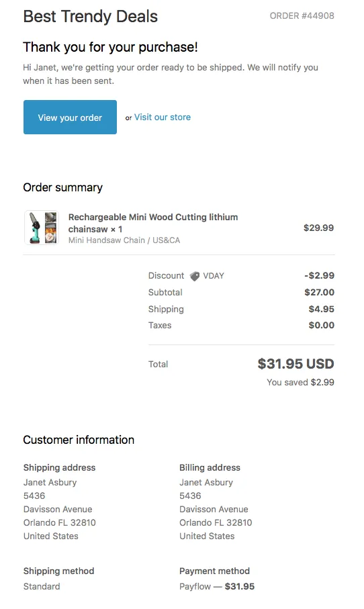This screenshot has height=609, width=364.
Task: Click the $4.95 shipping cost
Action: (x=321, y=309)
